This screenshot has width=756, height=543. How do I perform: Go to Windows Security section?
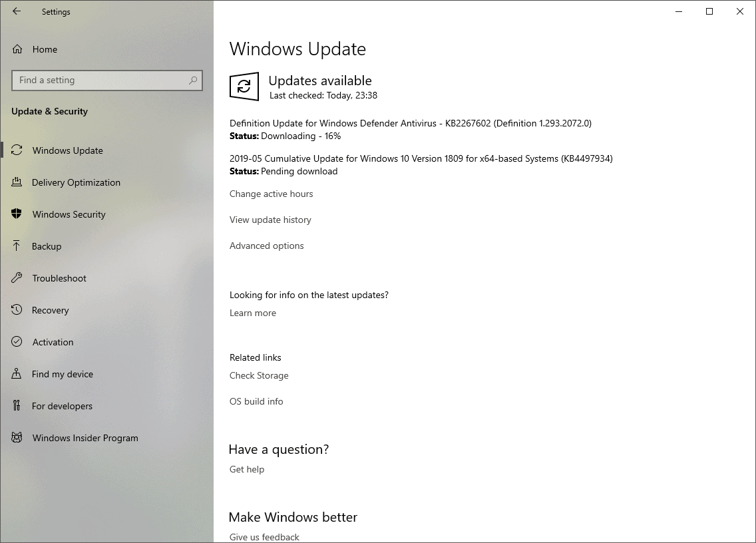pyautogui.click(x=106, y=214)
